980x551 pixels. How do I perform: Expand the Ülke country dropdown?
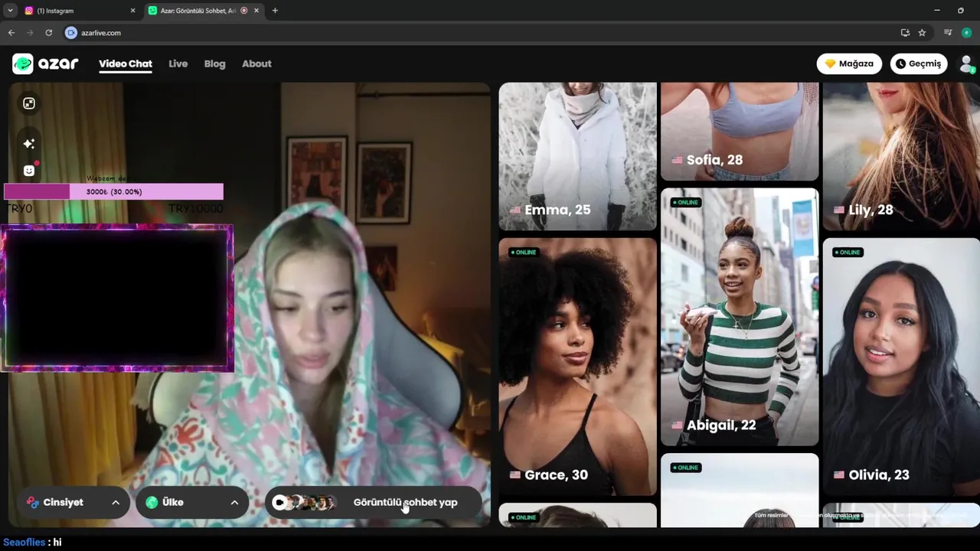point(192,503)
